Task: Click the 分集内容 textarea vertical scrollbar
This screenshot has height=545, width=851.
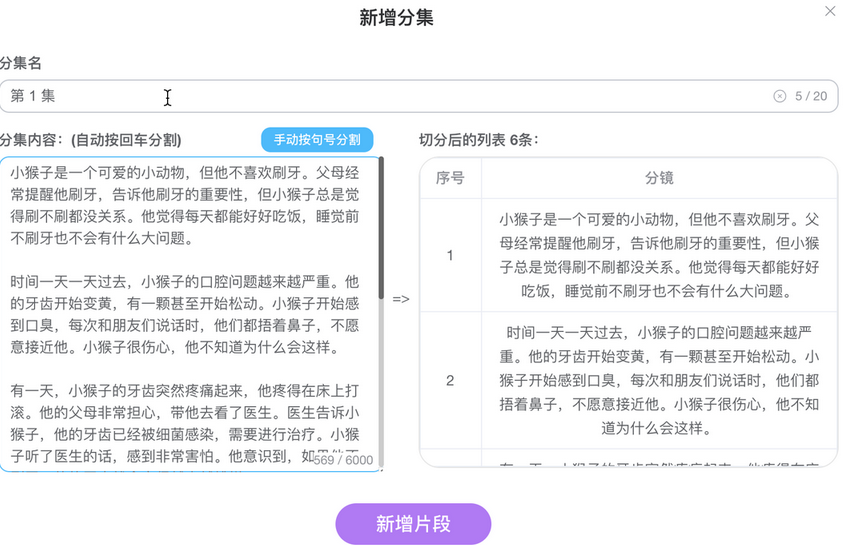Action: (x=380, y=240)
